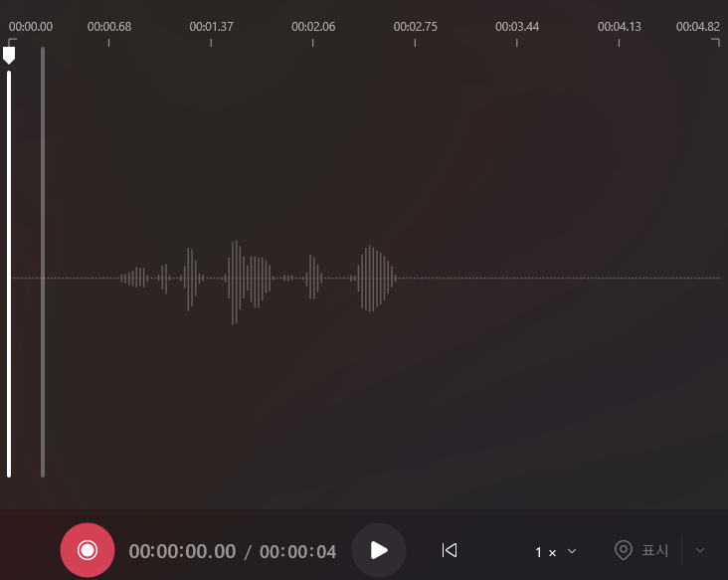Click the trim end bracket at the top right
Screen dimensions: 728x580
pos(715,43)
